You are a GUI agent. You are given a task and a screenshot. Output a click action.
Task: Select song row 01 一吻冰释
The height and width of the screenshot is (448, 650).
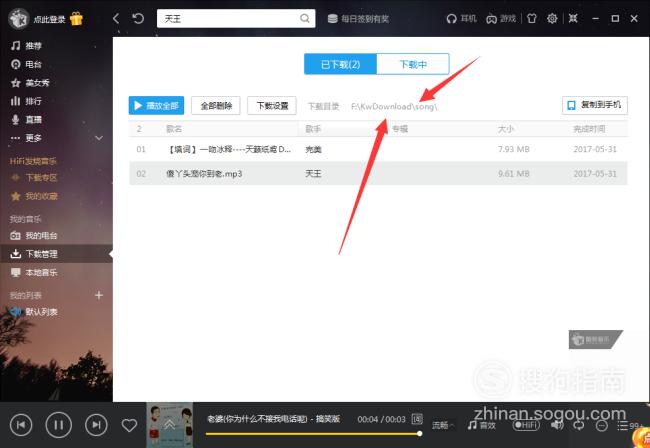pyautogui.click(x=378, y=149)
